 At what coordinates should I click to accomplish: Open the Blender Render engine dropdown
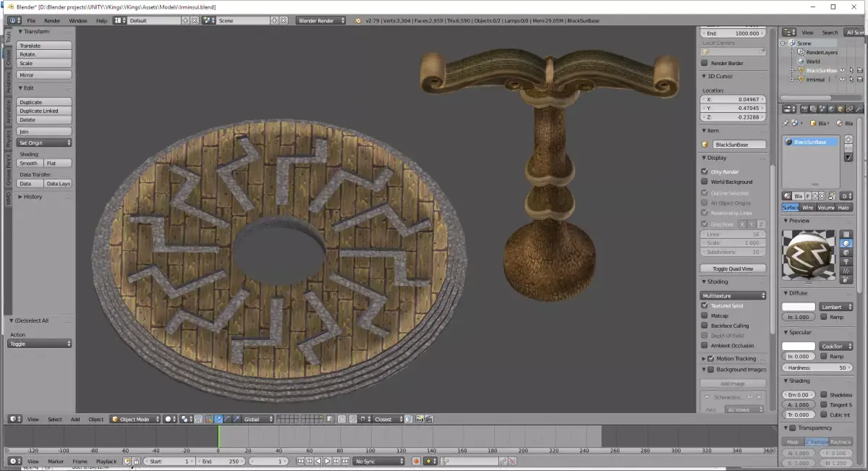(x=320, y=20)
